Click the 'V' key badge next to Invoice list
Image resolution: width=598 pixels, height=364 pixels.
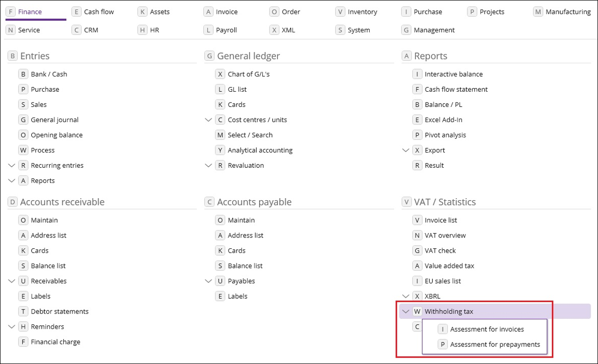pos(417,220)
